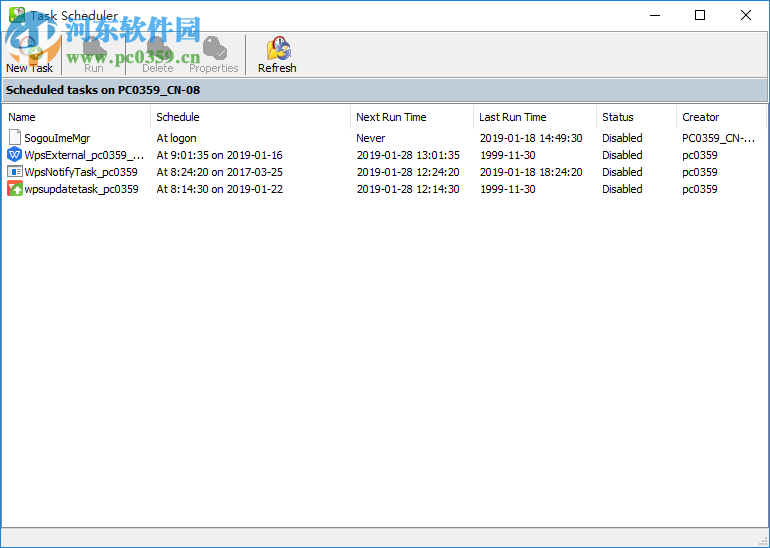Sort by the Last Run Time column header
This screenshot has height=548, width=770.
coord(535,117)
